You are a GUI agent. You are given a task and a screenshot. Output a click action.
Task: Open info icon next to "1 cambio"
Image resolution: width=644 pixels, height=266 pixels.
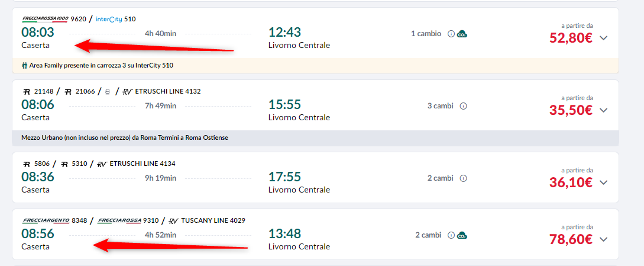click(x=451, y=34)
